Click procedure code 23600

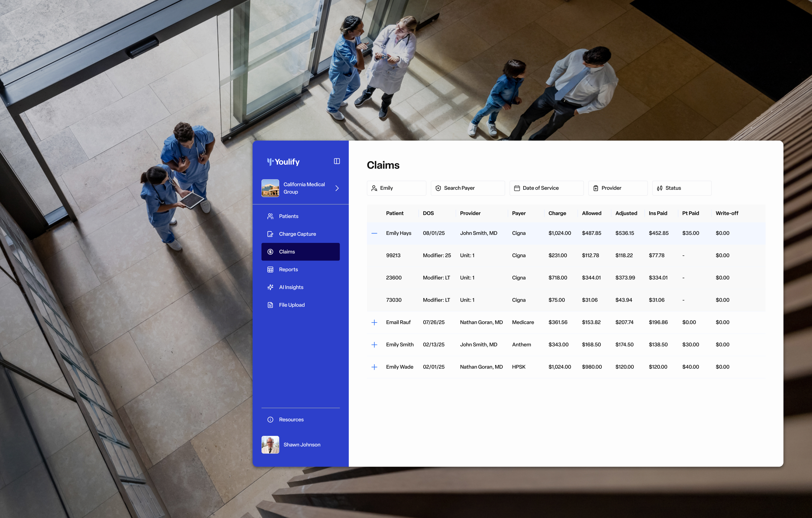coord(394,277)
